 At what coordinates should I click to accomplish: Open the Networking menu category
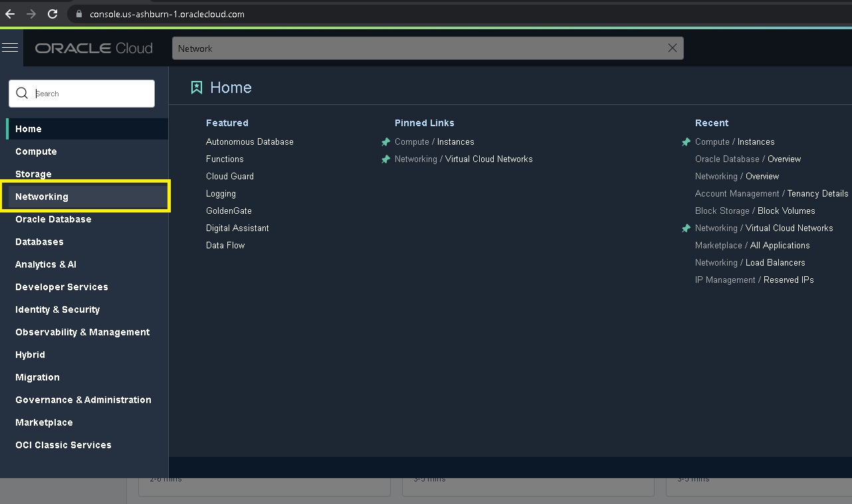tap(42, 197)
